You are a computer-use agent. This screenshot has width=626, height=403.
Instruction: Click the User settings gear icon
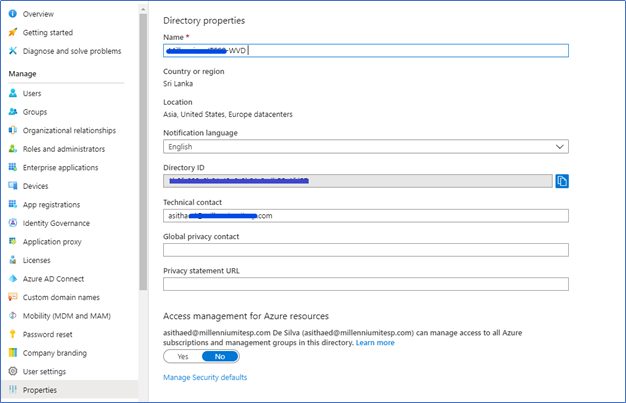(x=13, y=371)
